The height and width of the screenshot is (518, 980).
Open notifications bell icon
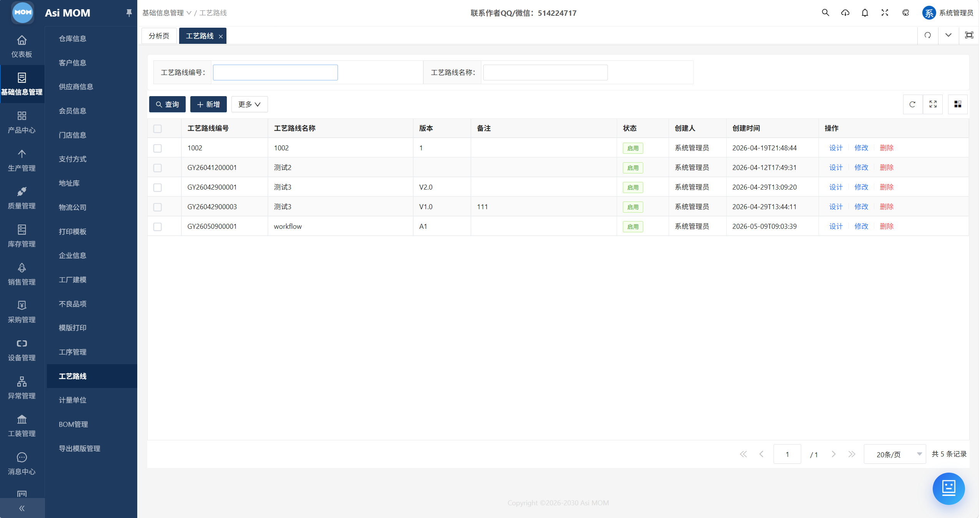click(865, 13)
